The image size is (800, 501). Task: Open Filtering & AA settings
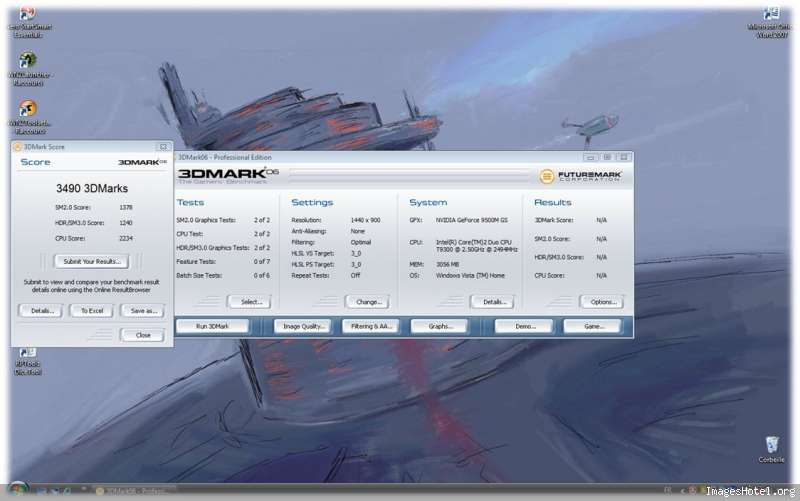click(x=369, y=326)
